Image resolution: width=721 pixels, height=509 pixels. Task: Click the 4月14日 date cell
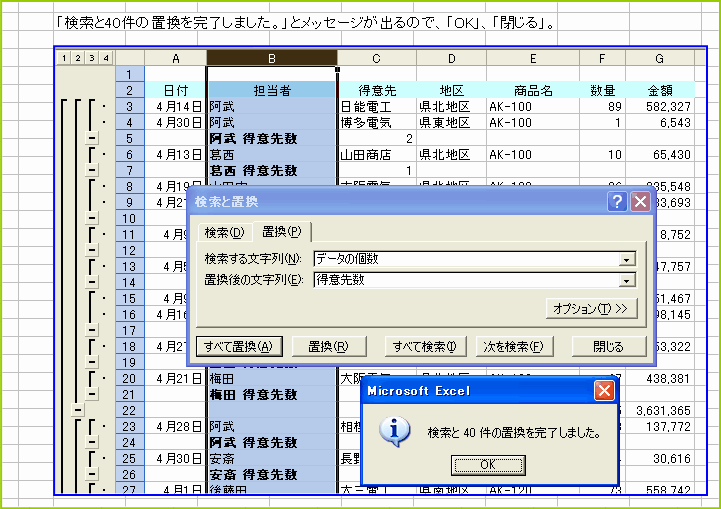pos(176,106)
